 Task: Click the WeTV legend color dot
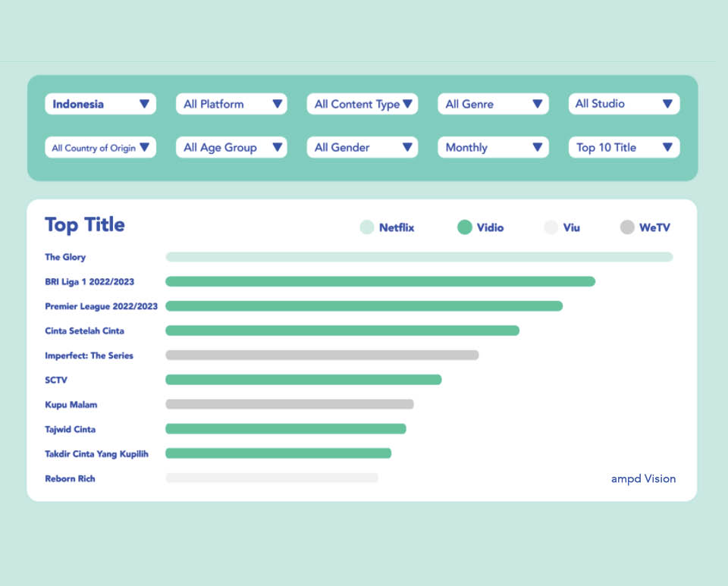[627, 227]
